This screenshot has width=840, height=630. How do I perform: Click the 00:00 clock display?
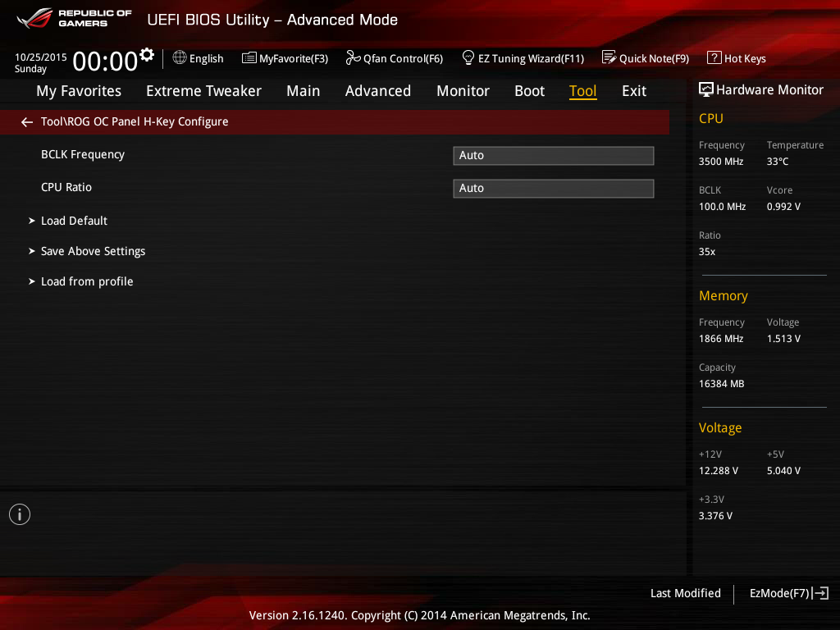105,61
